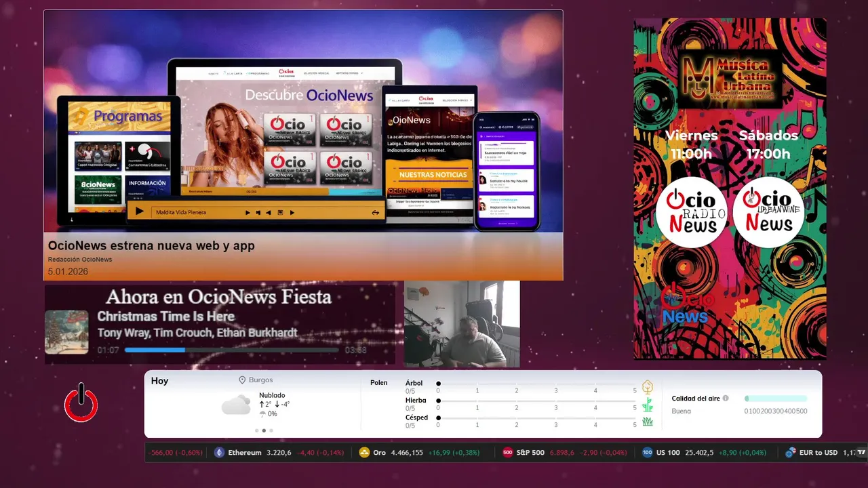Viewport: 868px width, 488px height.
Task: Click the OcioNews logo at poster bottom
Action: (x=688, y=304)
